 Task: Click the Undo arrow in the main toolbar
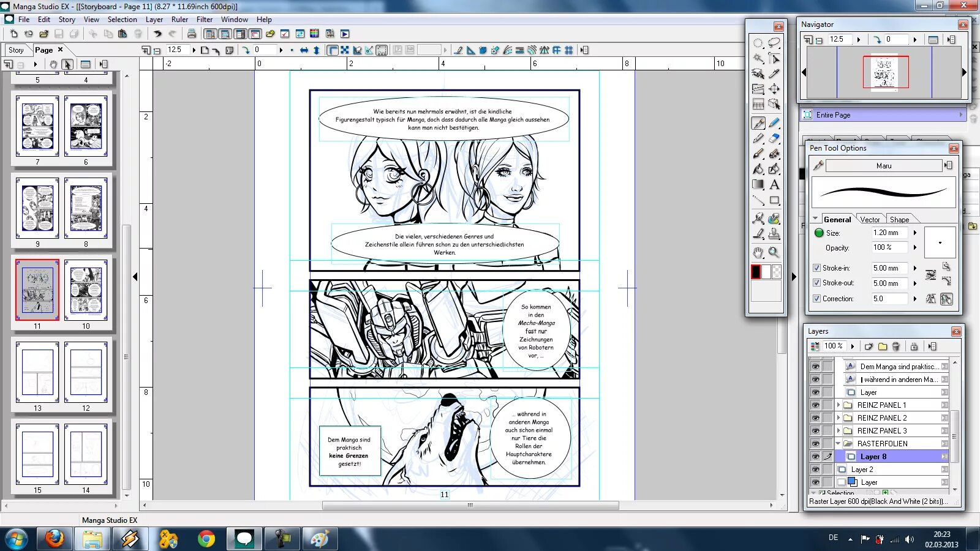click(x=157, y=34)
